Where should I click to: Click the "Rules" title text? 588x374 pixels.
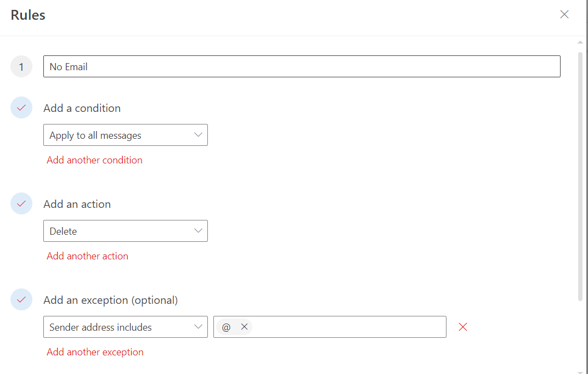[x=28, y=15]
